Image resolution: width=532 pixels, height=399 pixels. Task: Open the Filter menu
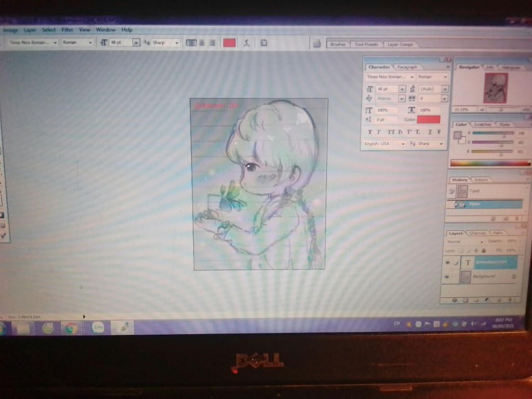[x=67, y=30]
